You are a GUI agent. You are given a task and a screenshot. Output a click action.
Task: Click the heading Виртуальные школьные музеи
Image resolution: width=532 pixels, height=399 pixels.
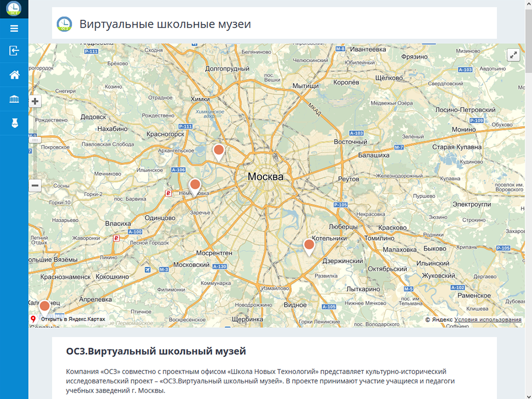tap(165, 24)
